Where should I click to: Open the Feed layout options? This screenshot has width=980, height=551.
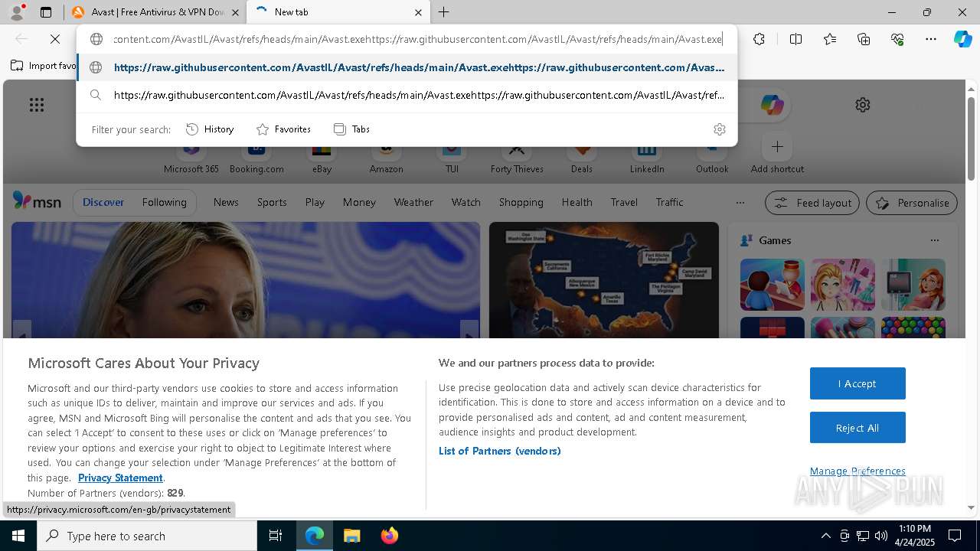pos(813,203)
